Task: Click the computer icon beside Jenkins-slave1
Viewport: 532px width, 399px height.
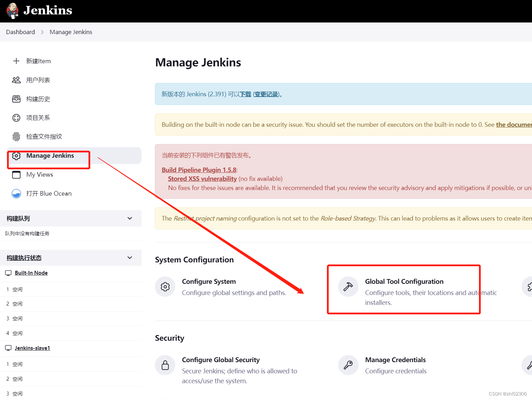Action: pyautogui.click(x=8, y=348)
